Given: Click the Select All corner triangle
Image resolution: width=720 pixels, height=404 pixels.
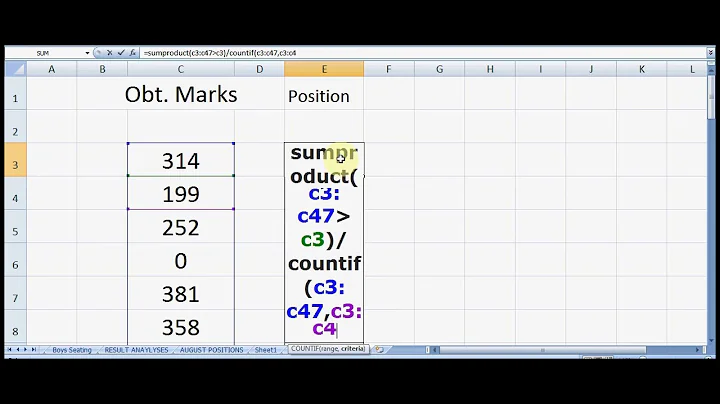Looking at the screenshot, I should (16, 69).
